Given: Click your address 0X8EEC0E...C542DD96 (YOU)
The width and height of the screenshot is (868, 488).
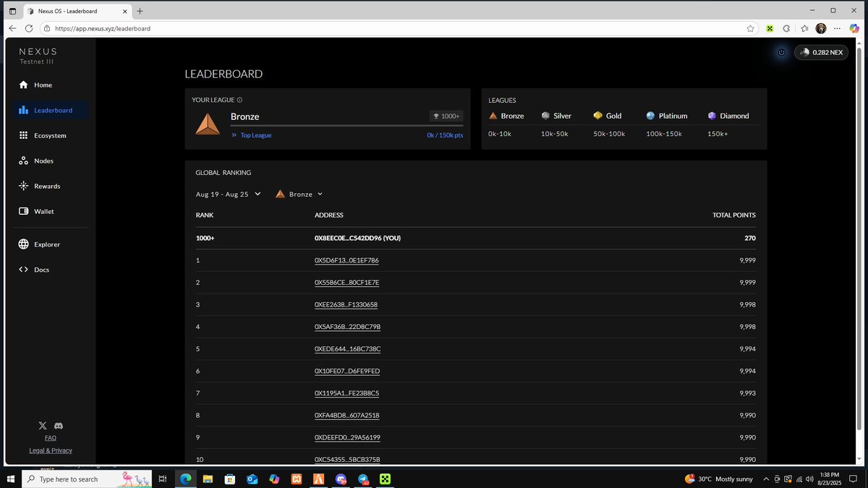Looking at the screenshot, I should tap(357, 238).
